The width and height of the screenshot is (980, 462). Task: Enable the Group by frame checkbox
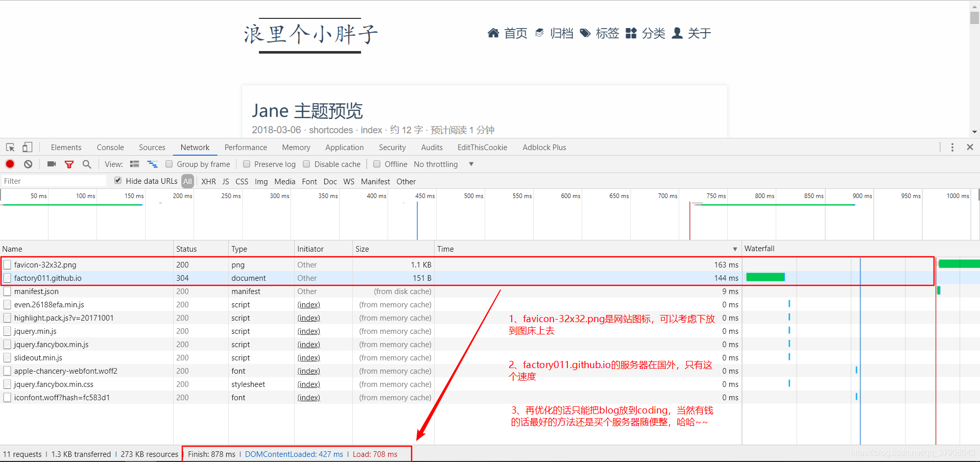point(169,164)
